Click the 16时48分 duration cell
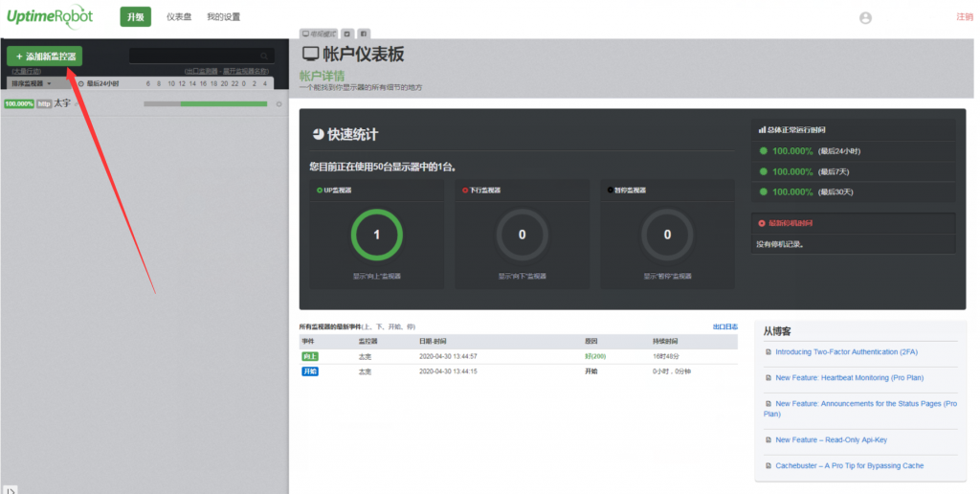Viewport: 980px width, 494px height. pos(666,356)
